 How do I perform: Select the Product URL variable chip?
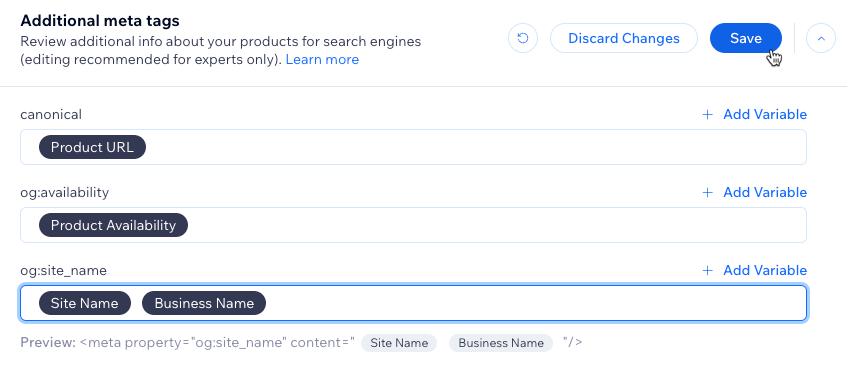(92, 147)
